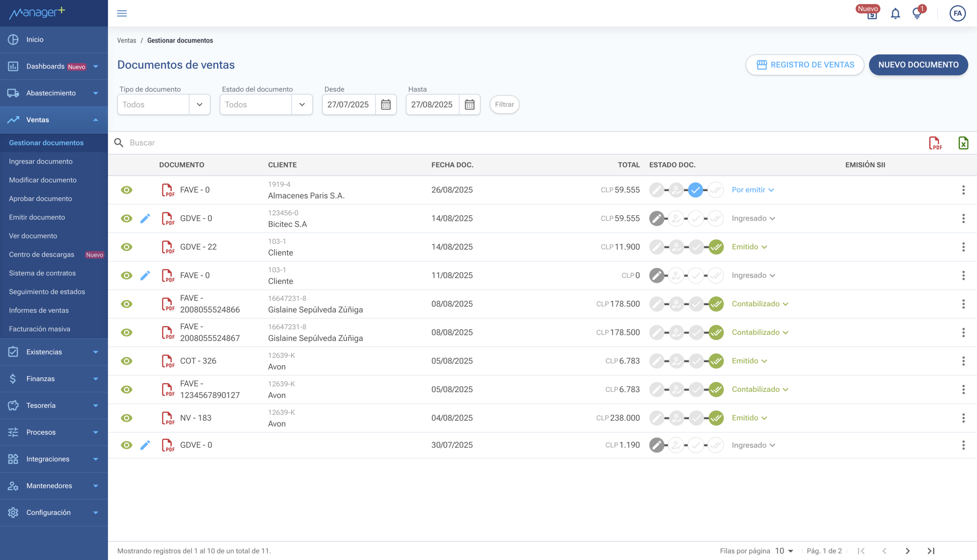Expand Ingresado status on Bicitec row
This screenshot has height=560, width=977.
click(753, 219)
